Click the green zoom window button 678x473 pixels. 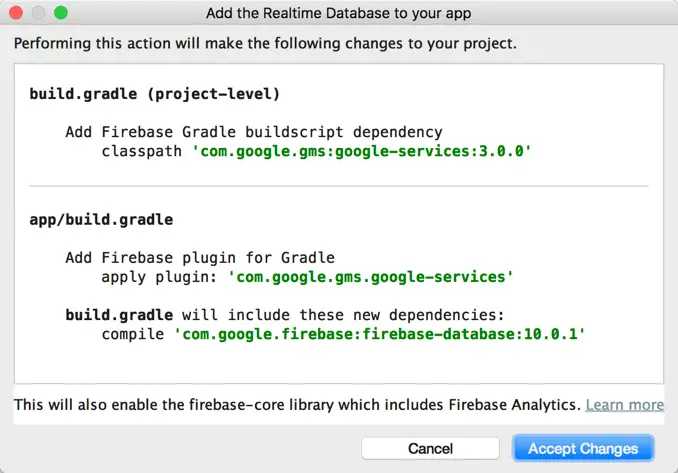coord(61,13)
